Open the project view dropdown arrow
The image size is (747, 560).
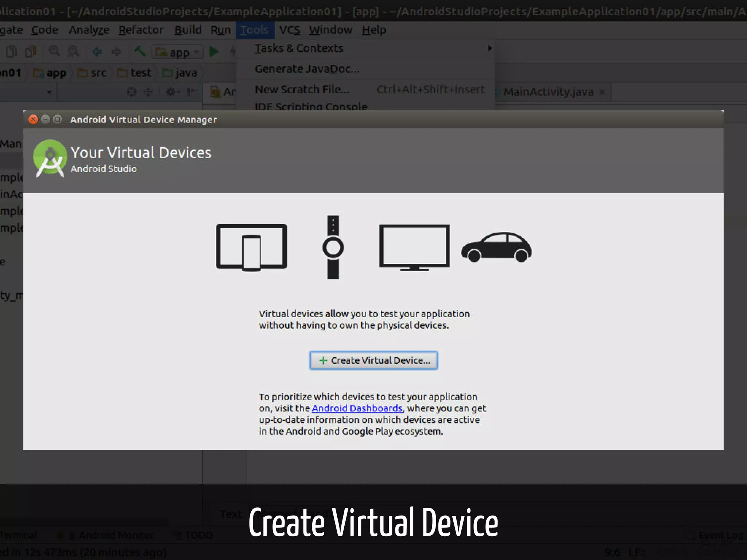point(49,92)
